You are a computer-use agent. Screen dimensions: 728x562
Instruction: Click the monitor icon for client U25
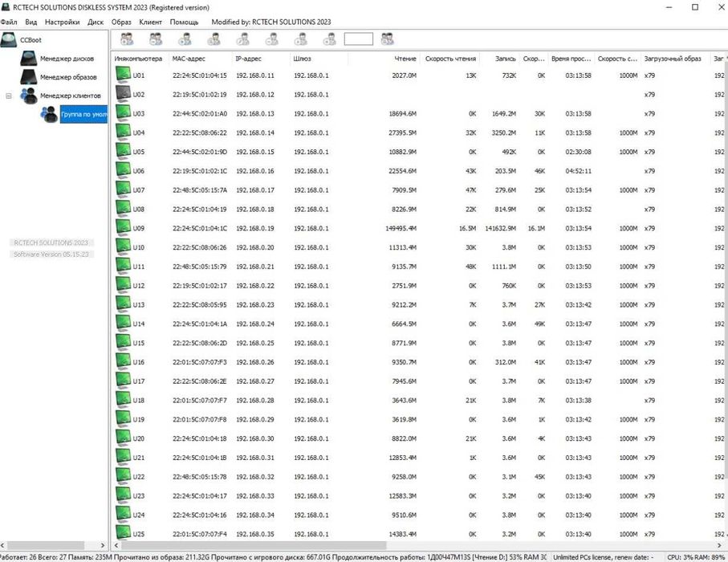pos(123,532)
